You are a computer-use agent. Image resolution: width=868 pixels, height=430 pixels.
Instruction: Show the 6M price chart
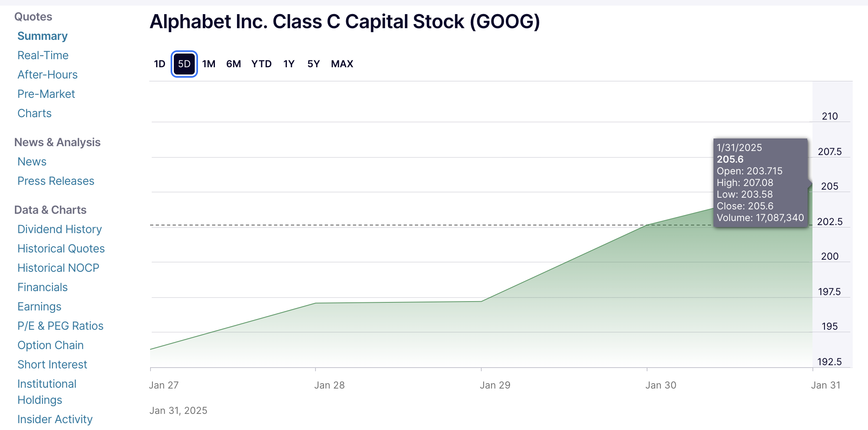(233, 64)
